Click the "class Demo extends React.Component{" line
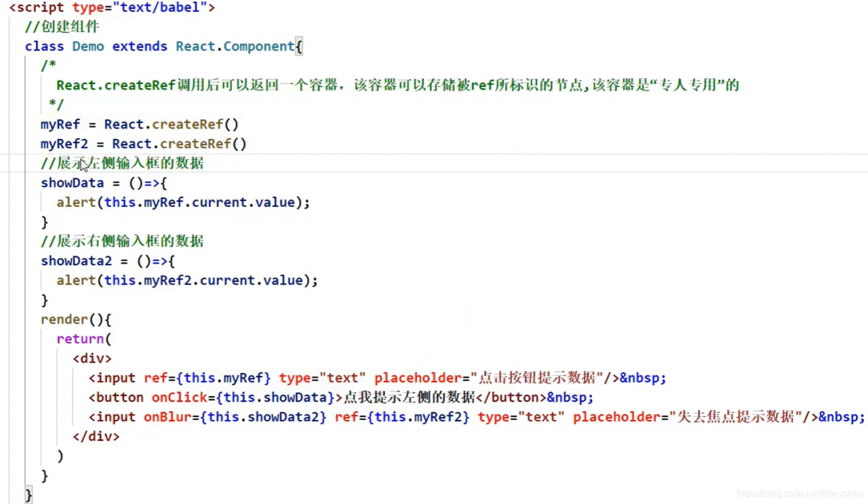This screenshot has width=868, height=504. click(x=163, y=46)
